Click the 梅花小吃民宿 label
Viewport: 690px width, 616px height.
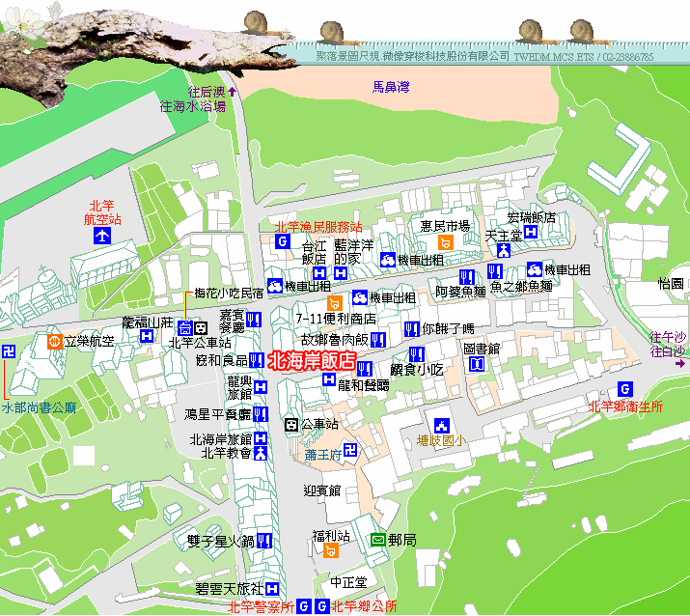229,293
